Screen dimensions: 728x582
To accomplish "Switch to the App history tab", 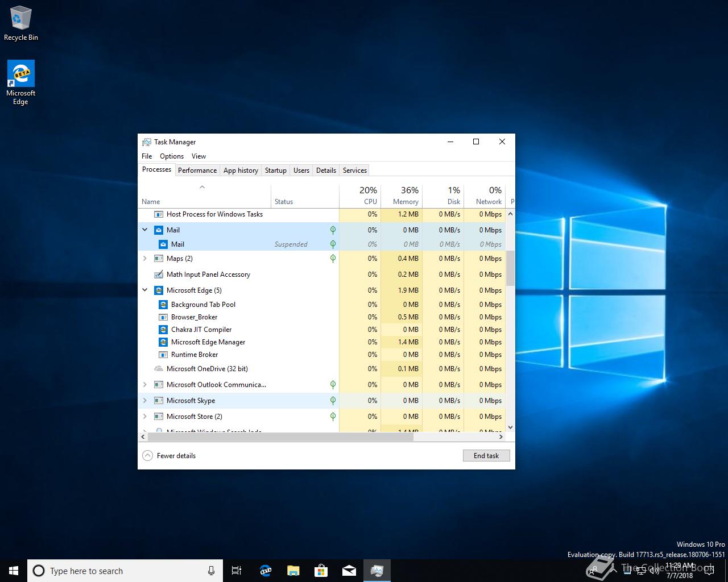I will tap(241, 171).
